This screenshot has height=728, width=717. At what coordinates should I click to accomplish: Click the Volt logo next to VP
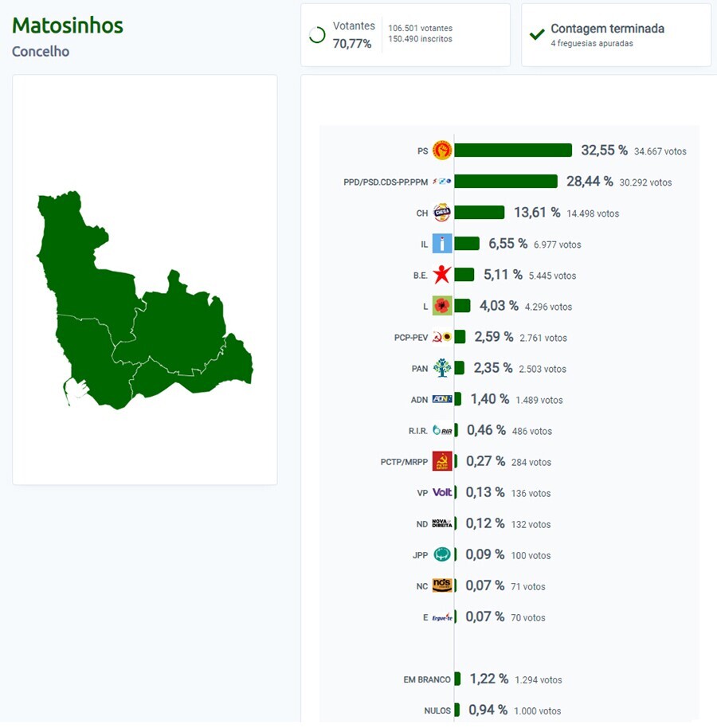[x=443, y=493]
